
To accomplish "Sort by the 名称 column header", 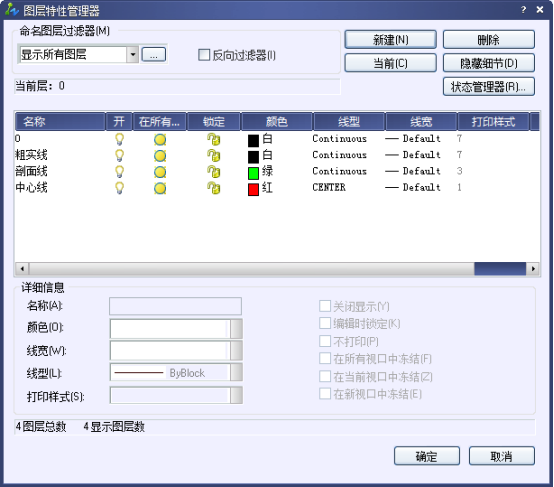I will (60, 122).
